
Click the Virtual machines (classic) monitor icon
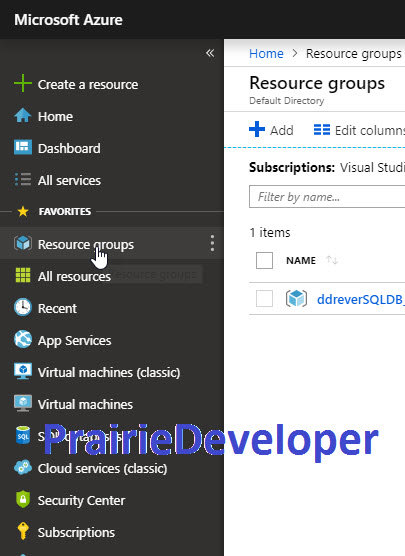(23, 371)
